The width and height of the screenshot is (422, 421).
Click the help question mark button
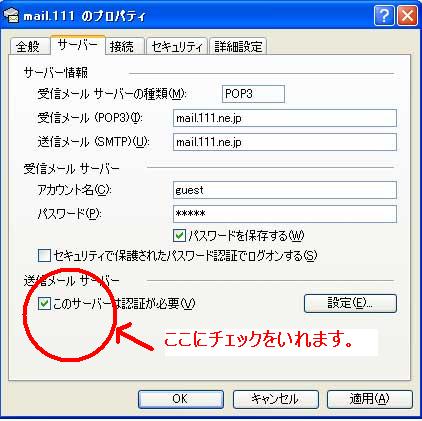click(384, 15)
